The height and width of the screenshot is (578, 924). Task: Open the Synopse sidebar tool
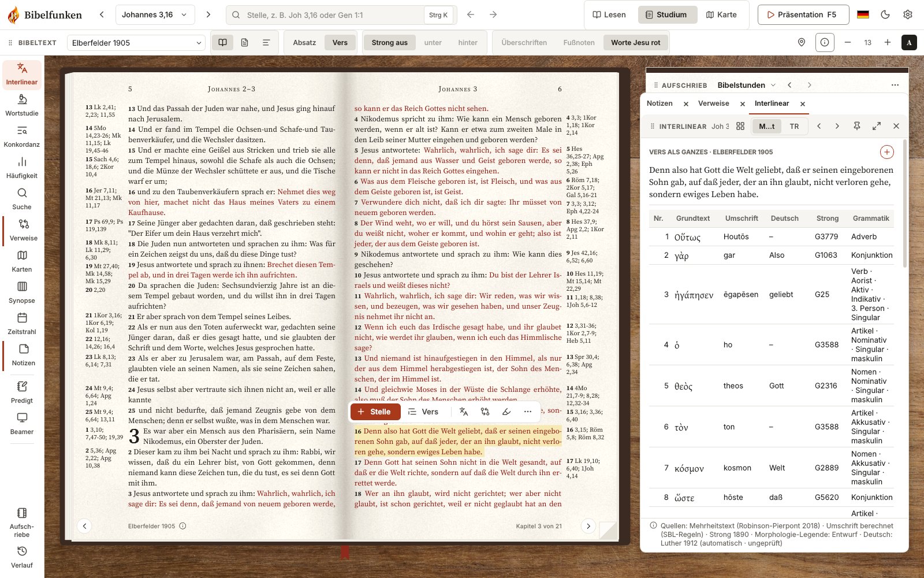coord(22,293)
